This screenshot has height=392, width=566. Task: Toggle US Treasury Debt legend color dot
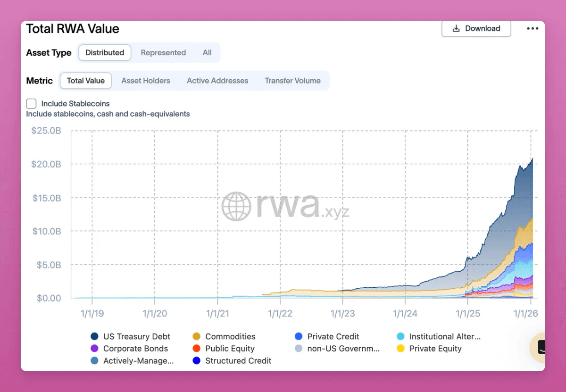tap(95, 336)
